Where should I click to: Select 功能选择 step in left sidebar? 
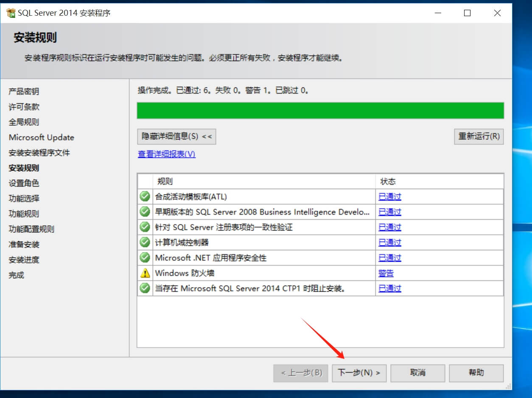24,198
